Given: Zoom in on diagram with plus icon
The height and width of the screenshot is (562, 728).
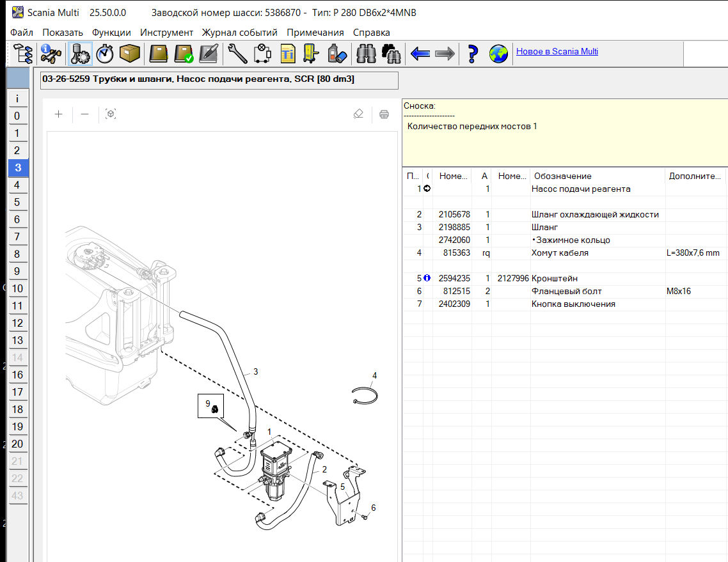Looking at the screenshot, I should point(58,114).
